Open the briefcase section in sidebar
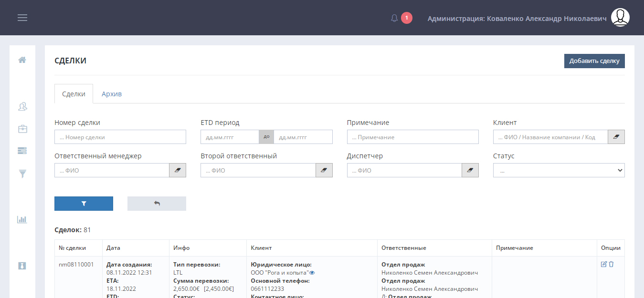 (22, 129)
